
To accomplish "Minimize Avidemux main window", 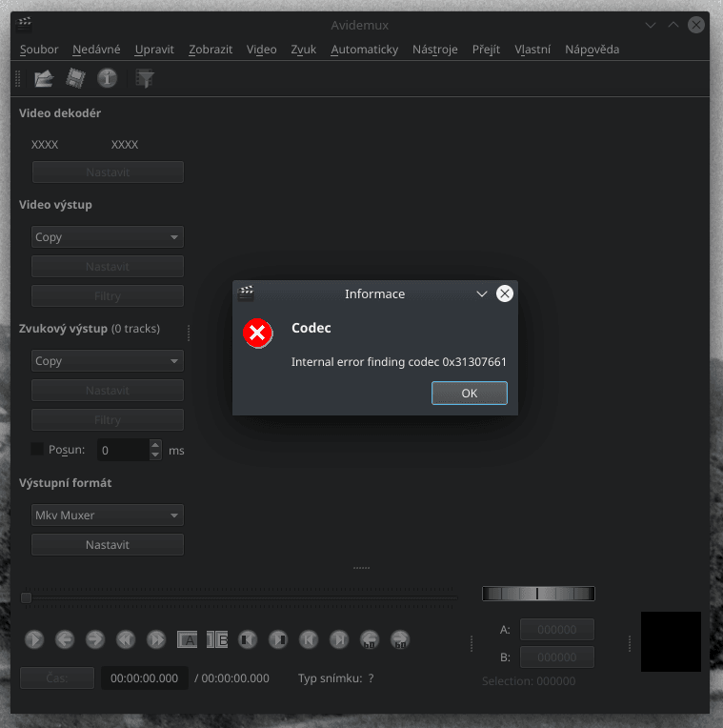I will [x=651, y=25].
